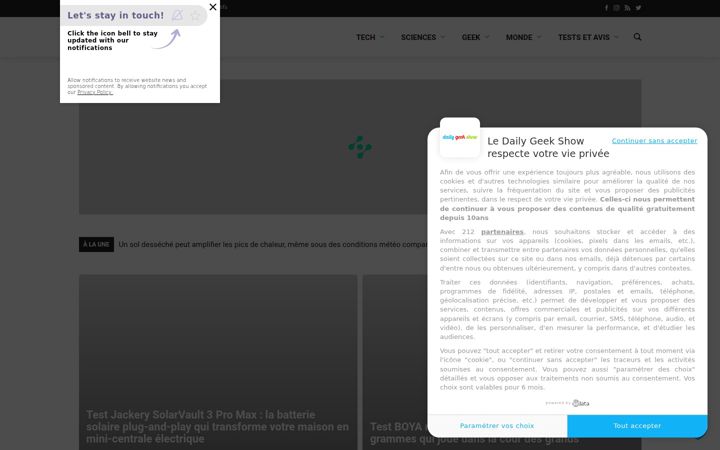Open the GEEK menu
The width and height of the screenshot is (720, 450).
click(471, 37)
